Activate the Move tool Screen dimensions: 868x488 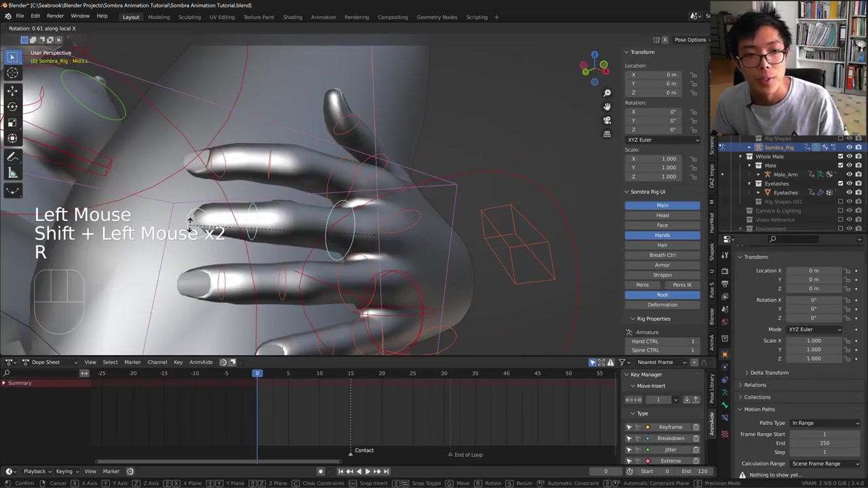click(12, 91)
